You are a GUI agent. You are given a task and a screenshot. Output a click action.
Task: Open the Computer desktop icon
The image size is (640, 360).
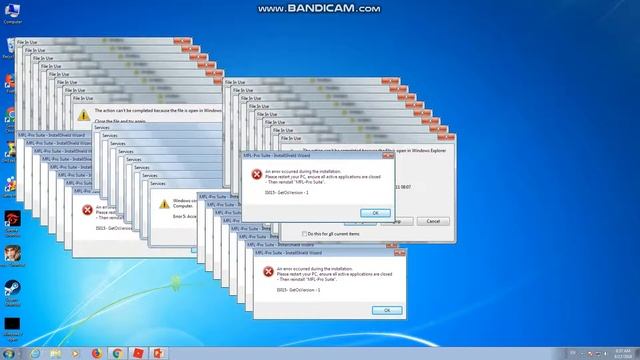12,12
